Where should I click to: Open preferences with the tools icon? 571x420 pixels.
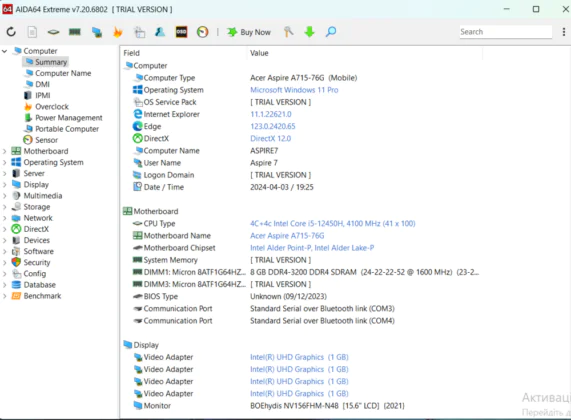coord(288,32)
